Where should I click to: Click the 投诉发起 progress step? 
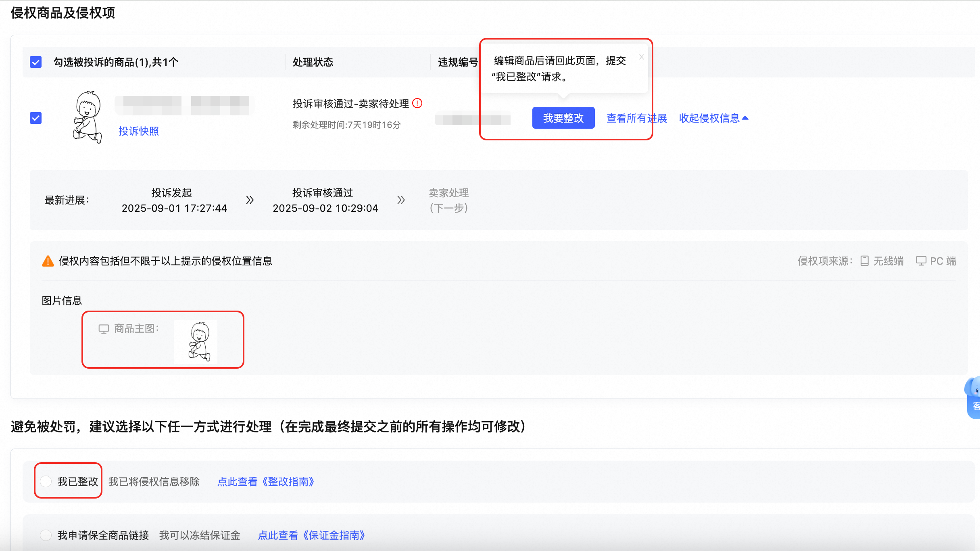(174, 200)
